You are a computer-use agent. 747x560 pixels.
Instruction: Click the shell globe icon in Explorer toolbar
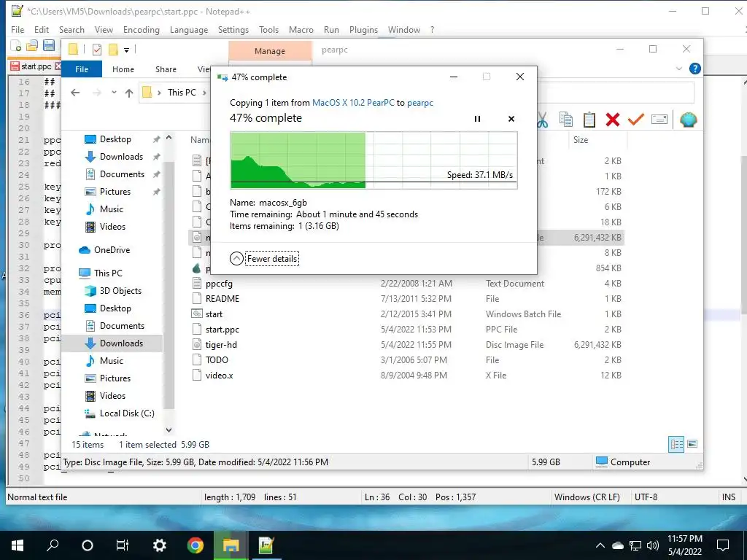click(689, 120)
